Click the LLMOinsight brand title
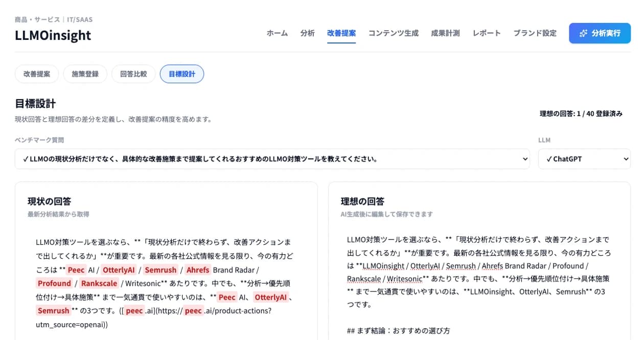 53,35
